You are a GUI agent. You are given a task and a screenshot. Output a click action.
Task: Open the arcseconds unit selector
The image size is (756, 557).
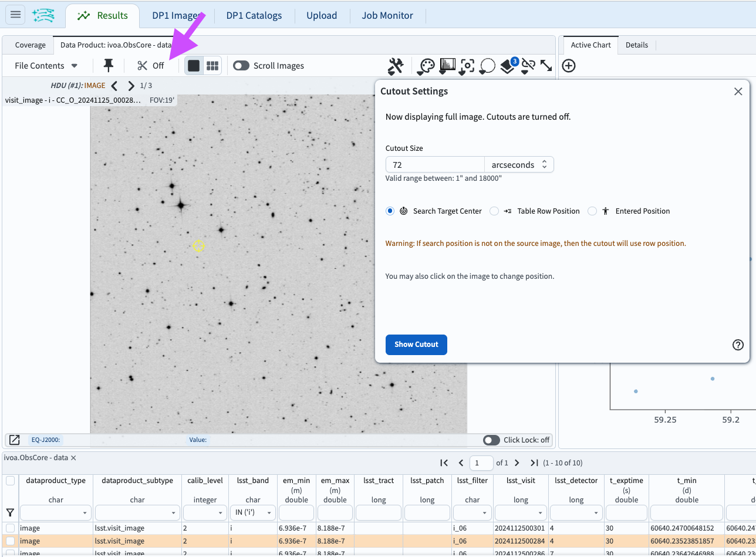519,164
